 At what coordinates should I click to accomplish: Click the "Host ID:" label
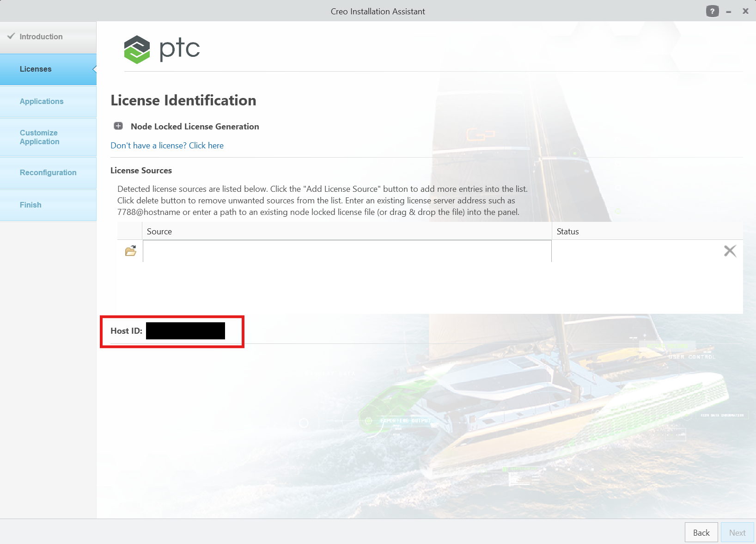pyautogui.click(x=126, y=331)
